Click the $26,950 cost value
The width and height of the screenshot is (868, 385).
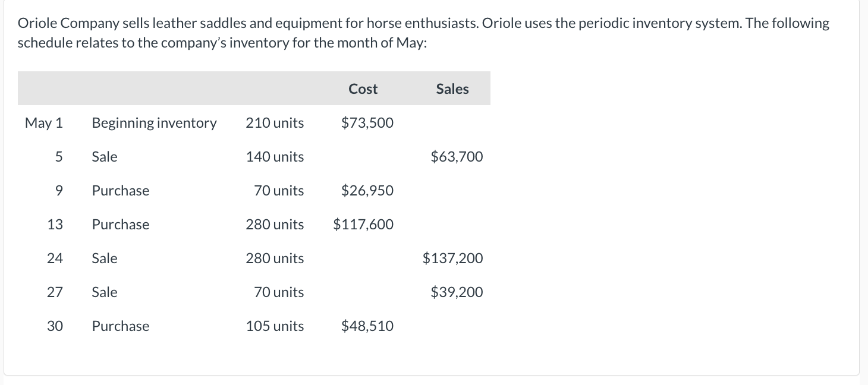[367, 191]
